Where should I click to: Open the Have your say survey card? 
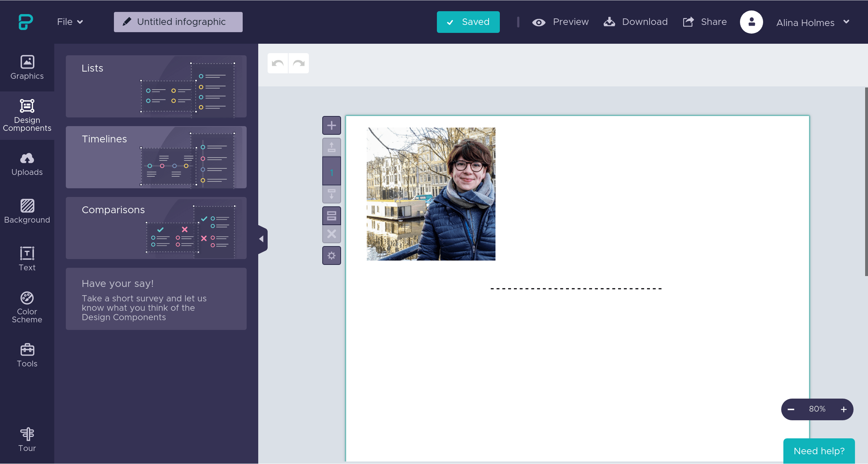coord(156,299)
